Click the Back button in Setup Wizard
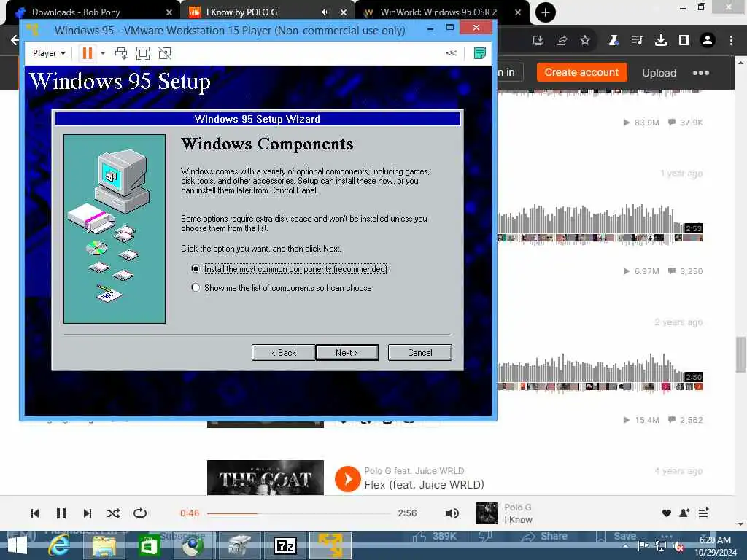Screen dimensions: 747x560 pyautogui.click(x=284, y=352)
